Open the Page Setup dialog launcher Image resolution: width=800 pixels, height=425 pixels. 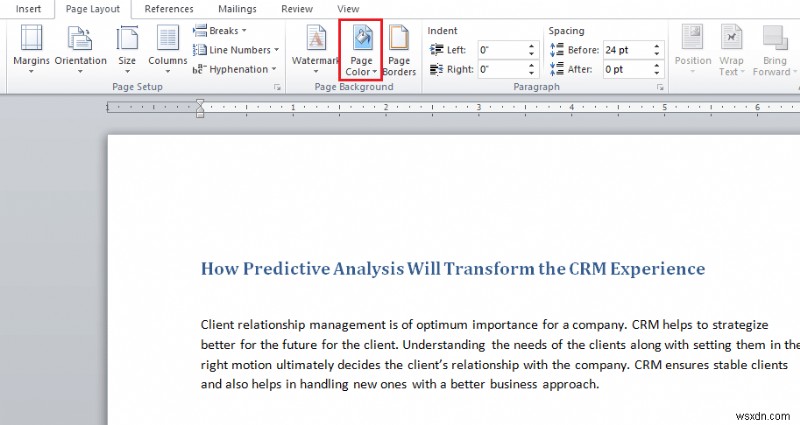278,88
